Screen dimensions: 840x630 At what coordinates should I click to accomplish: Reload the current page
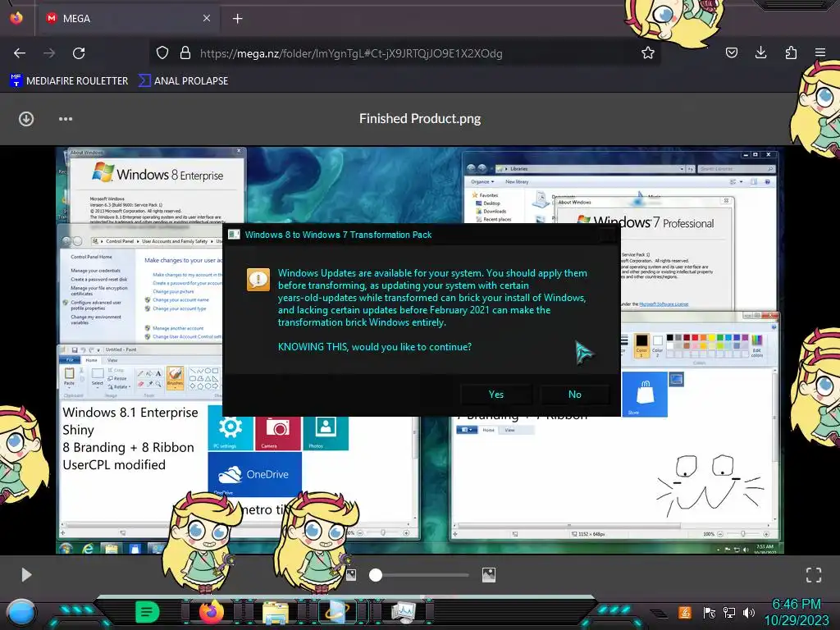(79, 53)
